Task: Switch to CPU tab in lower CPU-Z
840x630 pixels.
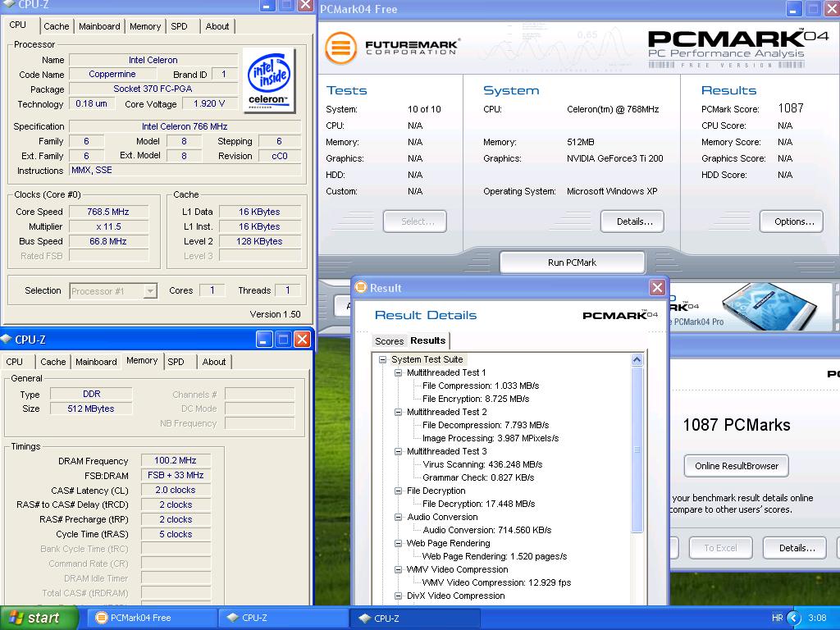Action: point(15,362)
